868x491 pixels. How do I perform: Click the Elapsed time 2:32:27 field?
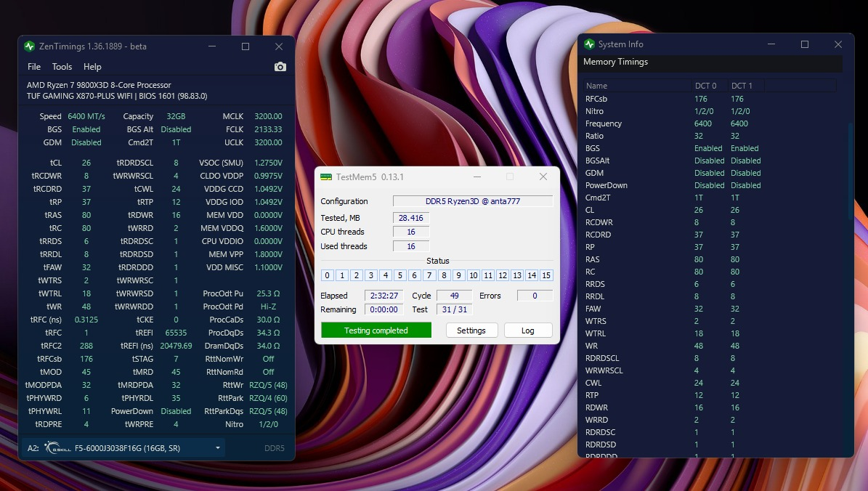pyautogui.click(x=384, y=296)
